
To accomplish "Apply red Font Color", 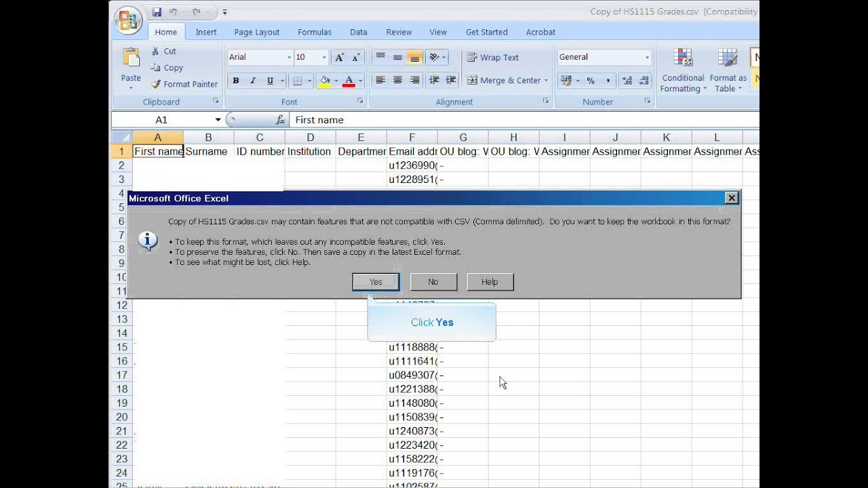I will (349, 81).
